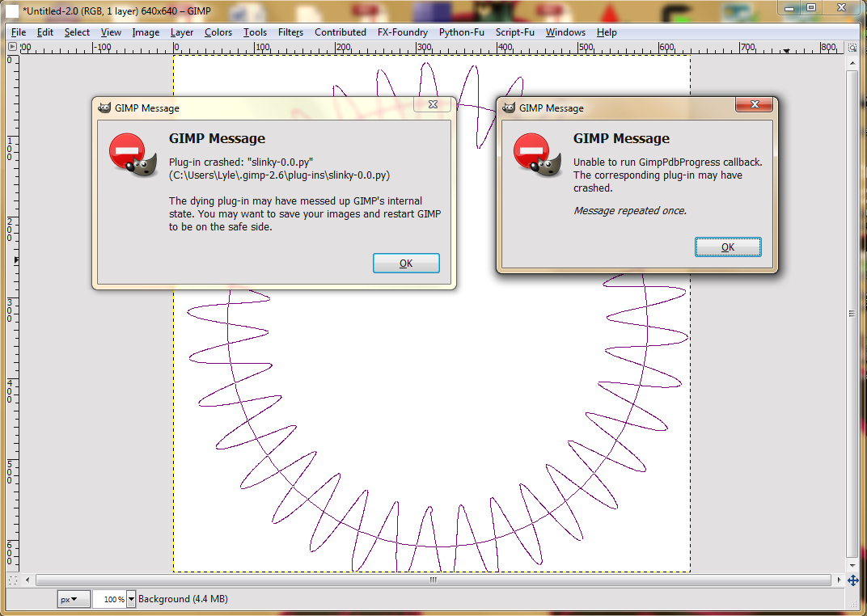Viewport: 867px width, 616px height.
Task: Click the image menu button at ruler corner
Action: tap(12, 47)
